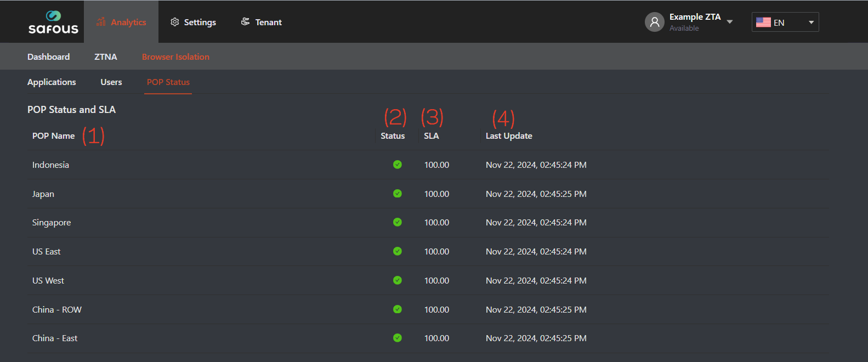Select the POP Status sub-tab
Image resolution: width=868 pixels, height=362 pixels.
pos(168,82)
